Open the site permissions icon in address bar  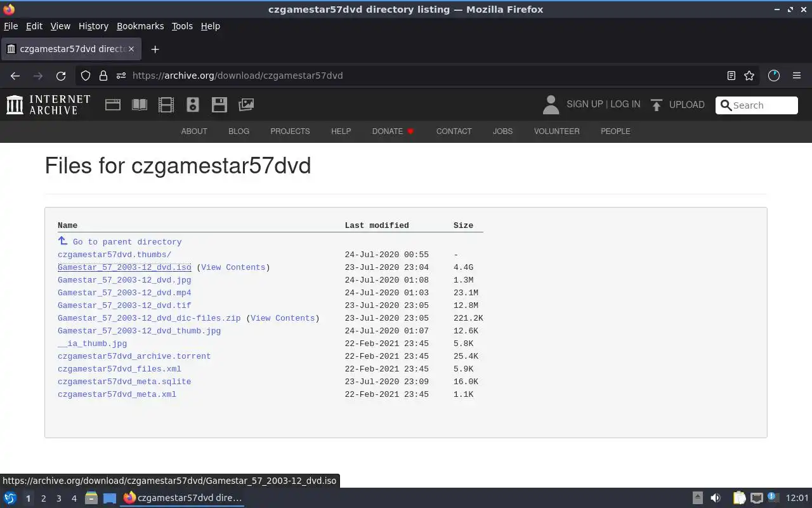(x=121, y=76)
